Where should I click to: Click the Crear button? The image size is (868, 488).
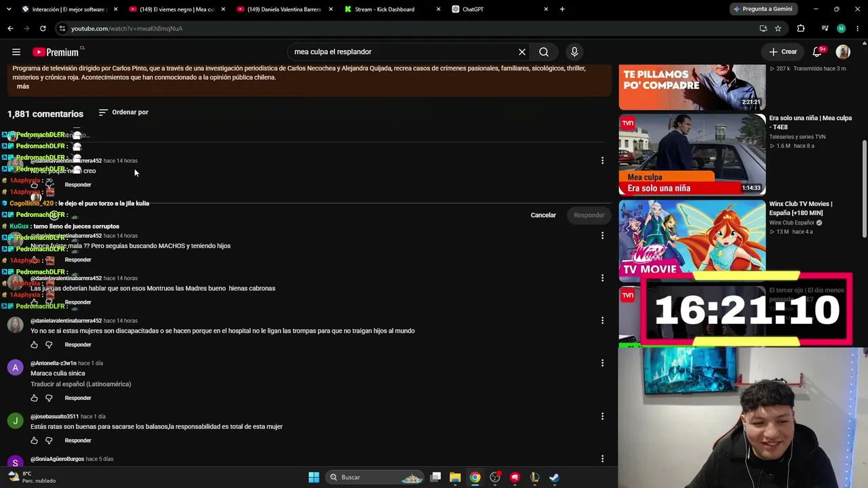(x=783, y=52)
